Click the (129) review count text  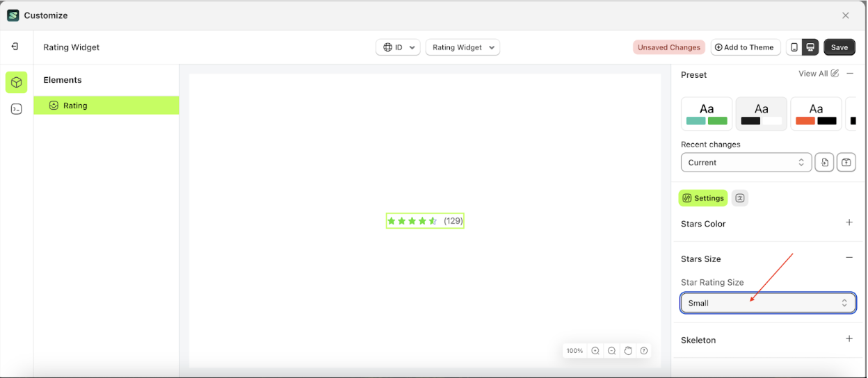click(x=453, y=221)
